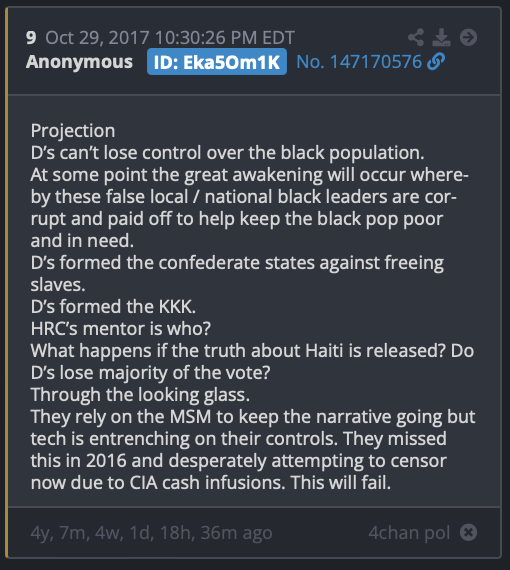Image resolution: width=510 pixels, height=570 pixels.
Task: Click the yellow highlight bar on the post's edge
Action: tap(7, 282)
